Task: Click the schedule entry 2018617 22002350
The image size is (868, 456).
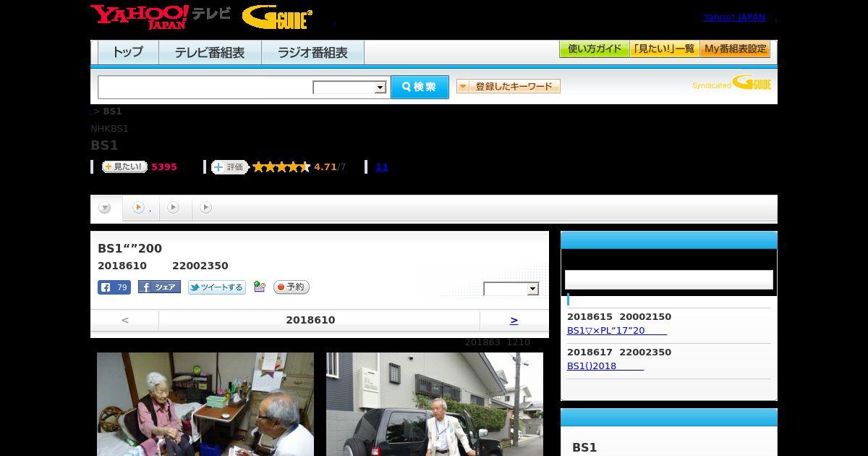Action: 619,352
